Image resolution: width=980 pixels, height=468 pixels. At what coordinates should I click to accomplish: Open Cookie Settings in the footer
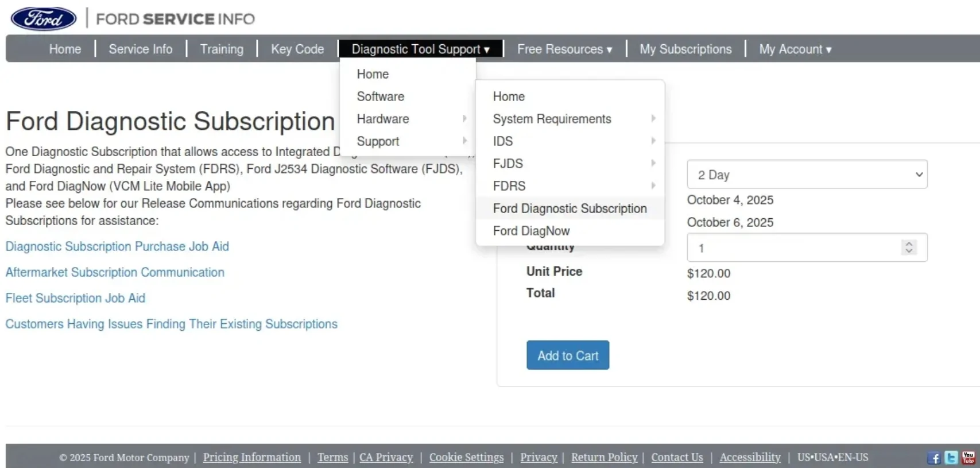pyautogui.click(x=467, y=457)
